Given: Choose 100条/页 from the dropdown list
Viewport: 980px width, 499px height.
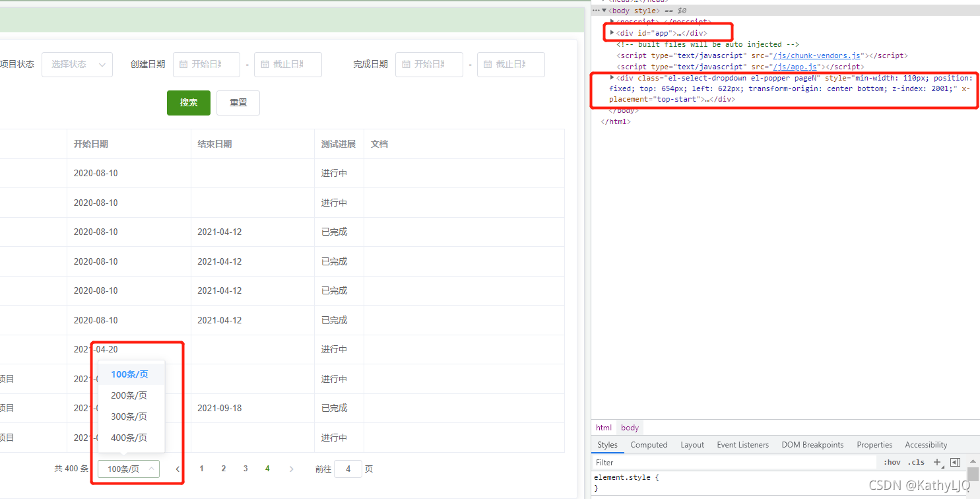Looking at the screenshot, I should coord(131,374).
